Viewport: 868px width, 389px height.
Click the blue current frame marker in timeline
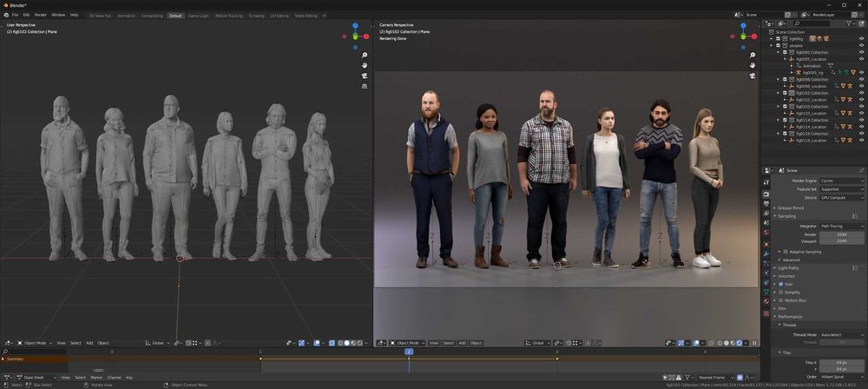[409, 352]
